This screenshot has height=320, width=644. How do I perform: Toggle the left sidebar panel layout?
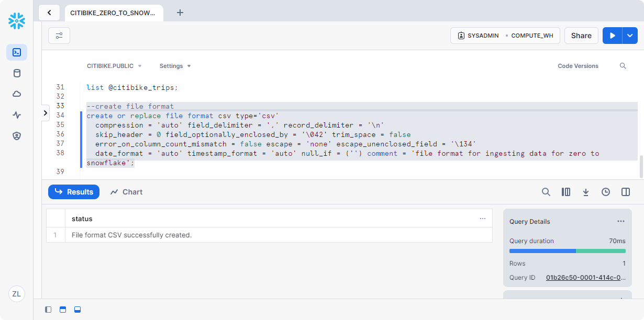(48, 310)
